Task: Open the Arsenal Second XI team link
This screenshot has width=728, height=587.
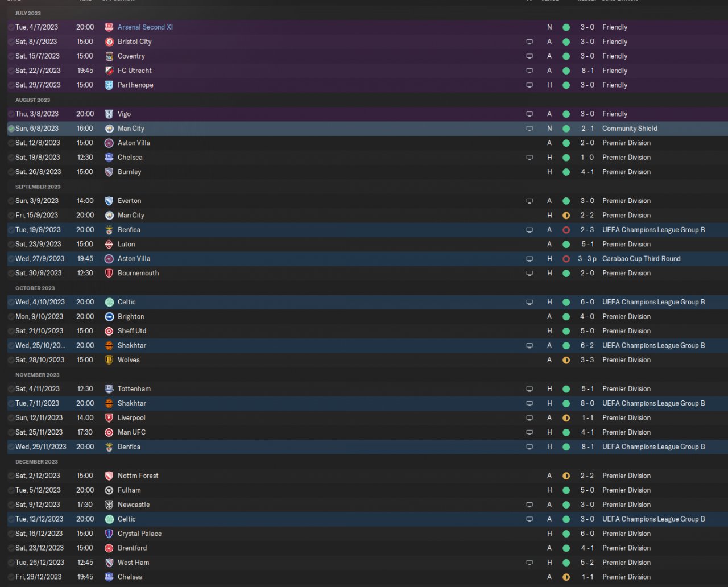Action: click(145, 27)
